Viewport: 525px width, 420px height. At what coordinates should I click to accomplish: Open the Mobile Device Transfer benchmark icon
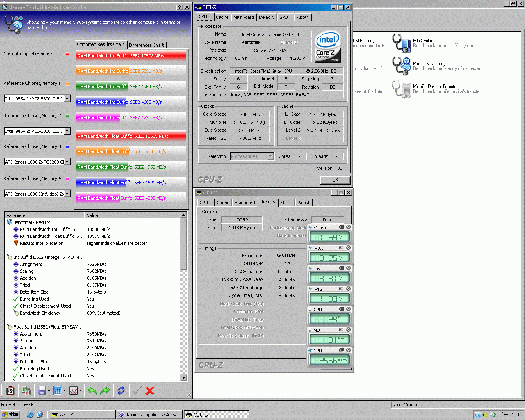[x=402, y=89]
